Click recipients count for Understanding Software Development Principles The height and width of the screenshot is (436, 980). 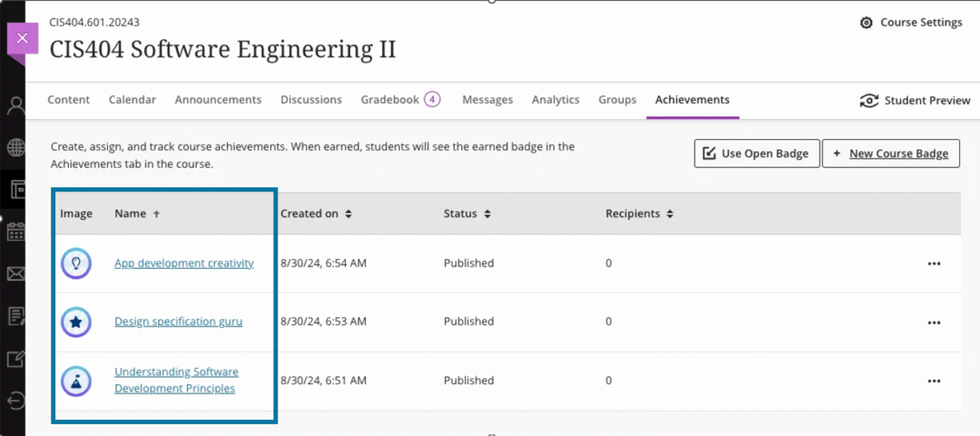click(609, 381)
